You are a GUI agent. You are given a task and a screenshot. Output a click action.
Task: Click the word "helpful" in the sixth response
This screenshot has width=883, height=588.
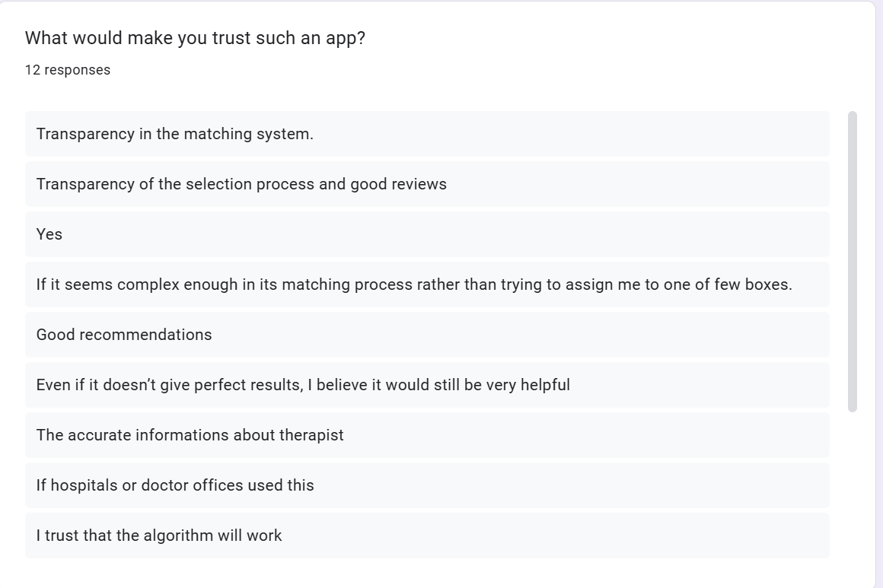point(545,385)
